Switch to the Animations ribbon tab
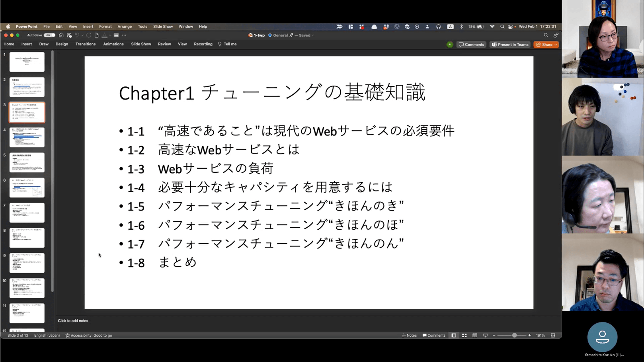Viewport: 644px width, 363px height. click(113, 44)
